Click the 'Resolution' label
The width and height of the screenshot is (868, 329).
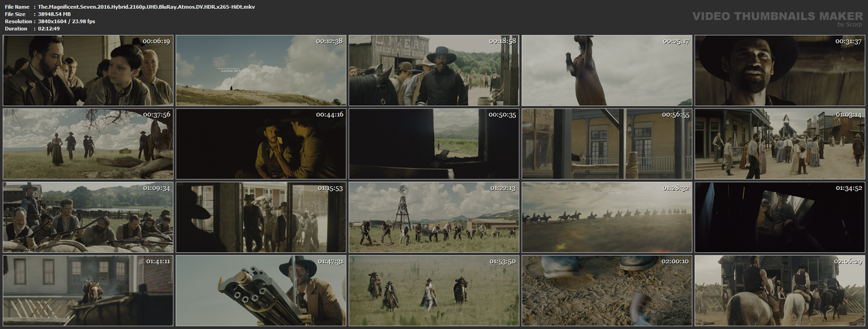[17, 21]
